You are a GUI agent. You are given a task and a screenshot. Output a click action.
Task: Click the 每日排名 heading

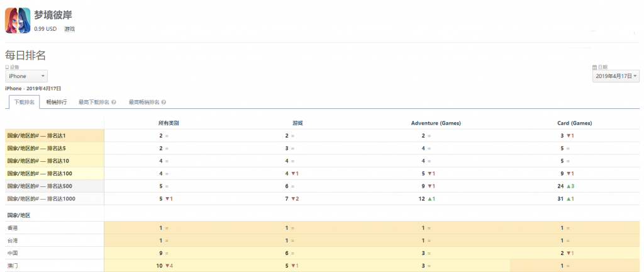(25, 55)
